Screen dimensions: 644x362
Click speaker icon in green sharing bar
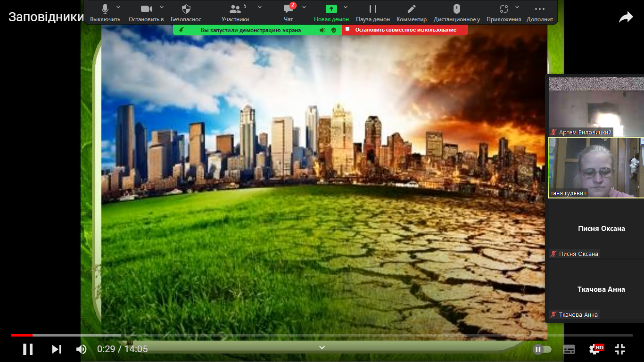pyautogui.click(x=322, y=30)
